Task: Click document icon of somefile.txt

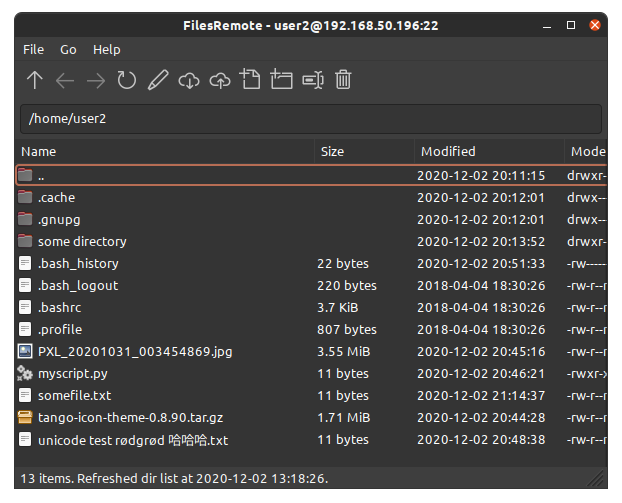Action: click(25, 395)
